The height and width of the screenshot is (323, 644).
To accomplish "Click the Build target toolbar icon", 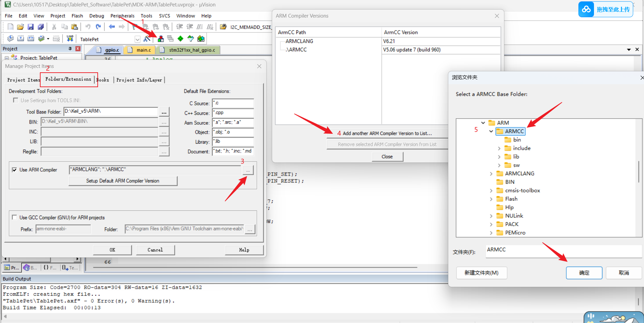I will pyautogui.click(x=21, y=38).
